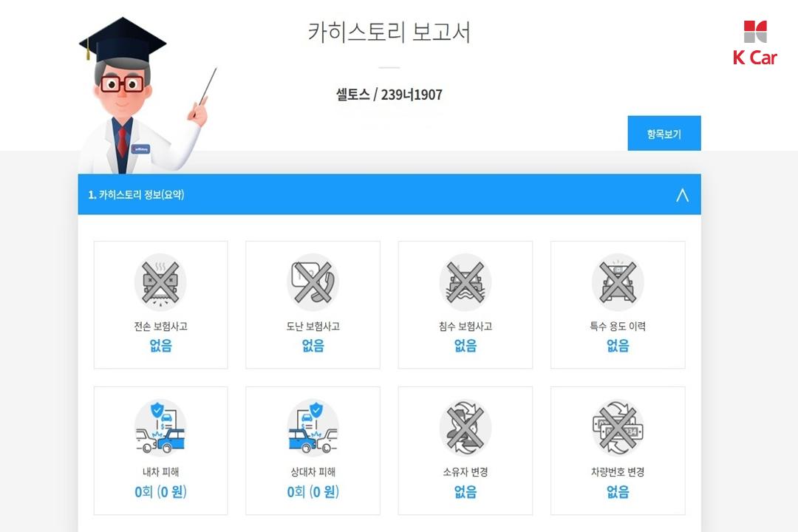Click the 소유자 변경 crossed-out icon

pyautogui.click(x=465, y=428)
